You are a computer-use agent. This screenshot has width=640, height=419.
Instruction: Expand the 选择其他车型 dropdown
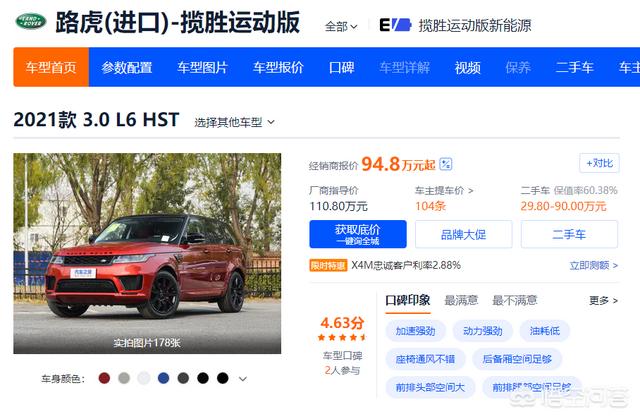[x=234, y=122]
